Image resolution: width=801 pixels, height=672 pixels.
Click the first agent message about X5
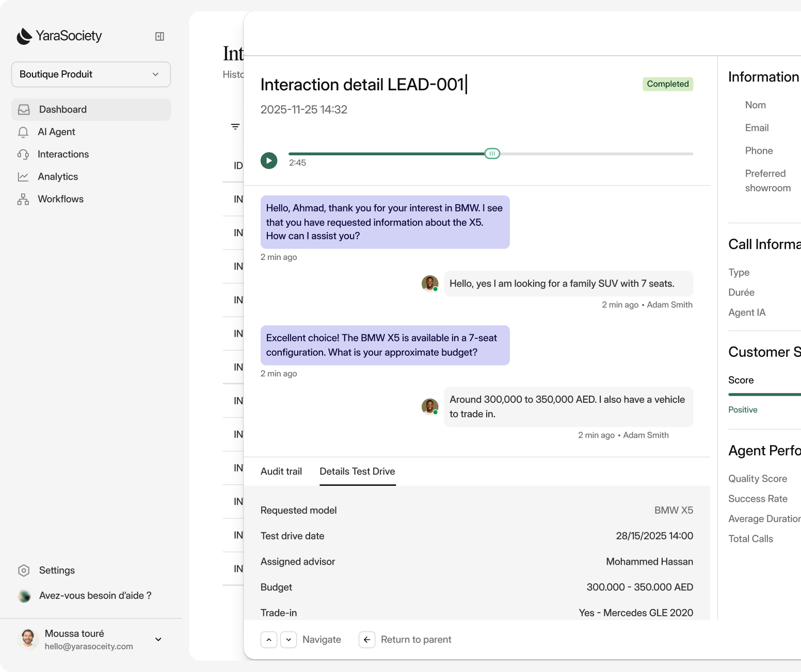tap(385, 222)
